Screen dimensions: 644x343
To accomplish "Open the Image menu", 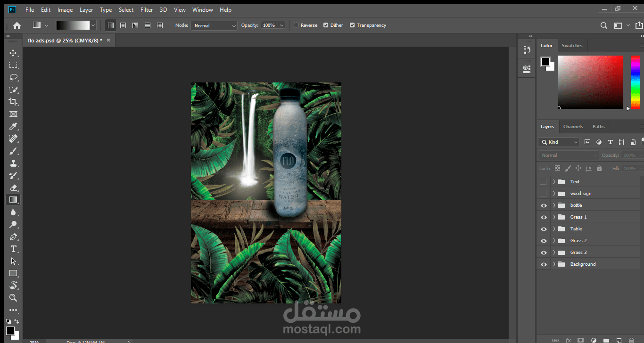I will pos(65,9).
